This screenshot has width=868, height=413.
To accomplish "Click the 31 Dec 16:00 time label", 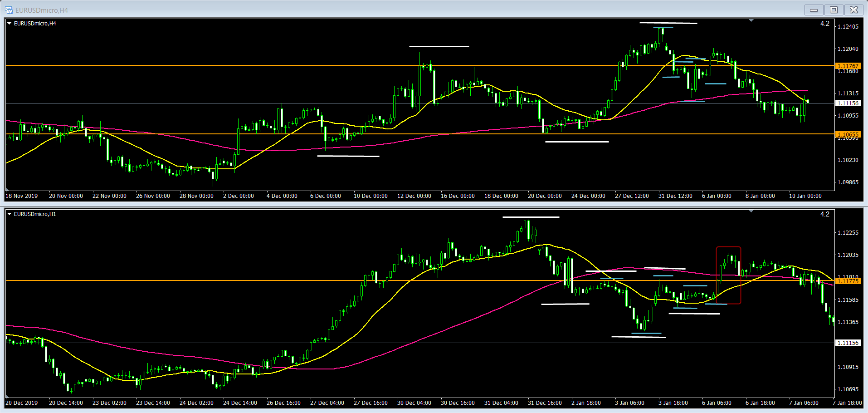I will tap(545, 403).
